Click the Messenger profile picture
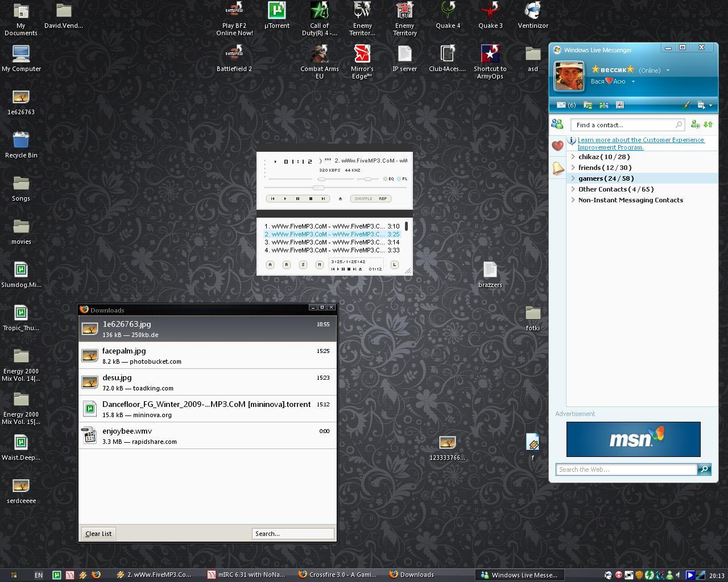Viewport: 728px width, 582px height. [569, 76]
